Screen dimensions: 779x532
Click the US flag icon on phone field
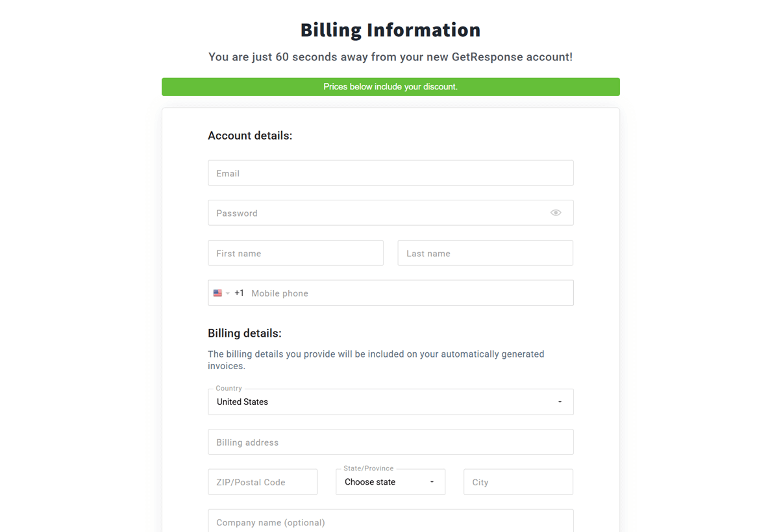click(x=218, y=293)
